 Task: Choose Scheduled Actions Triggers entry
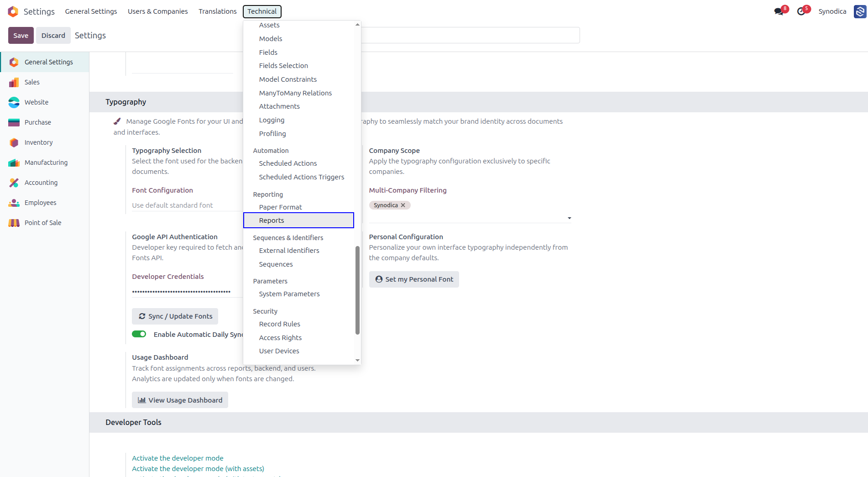point(298,177)
